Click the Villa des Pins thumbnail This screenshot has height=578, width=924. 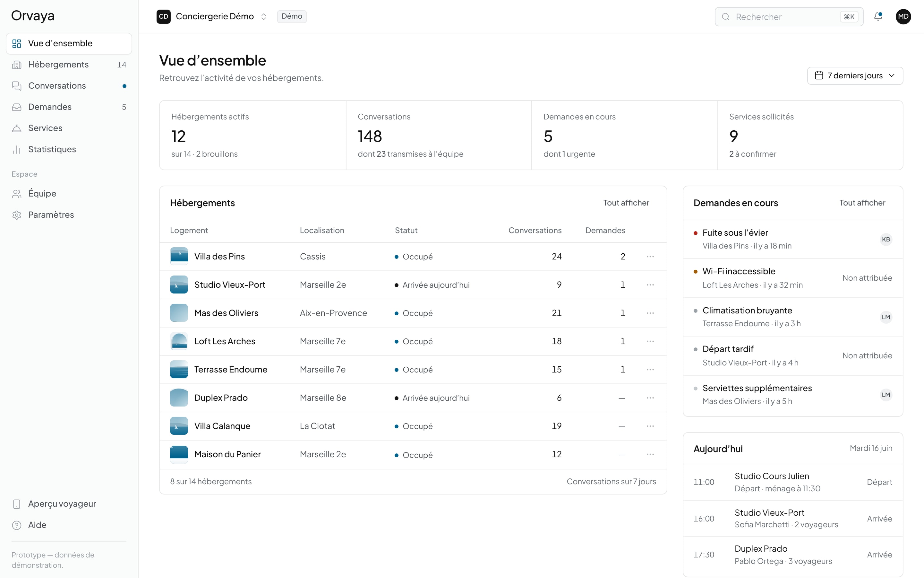[179, 257]
